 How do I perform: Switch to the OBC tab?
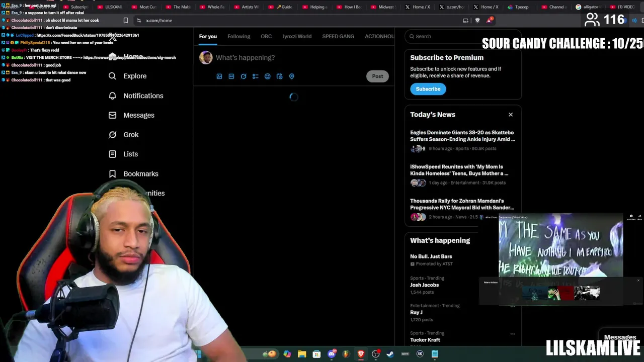coord(266,36)
